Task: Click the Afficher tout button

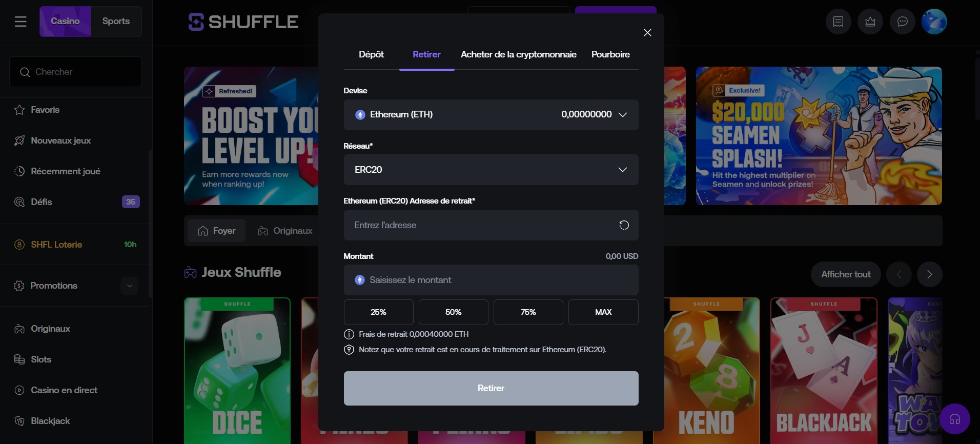Action: [x=846, y=274]
